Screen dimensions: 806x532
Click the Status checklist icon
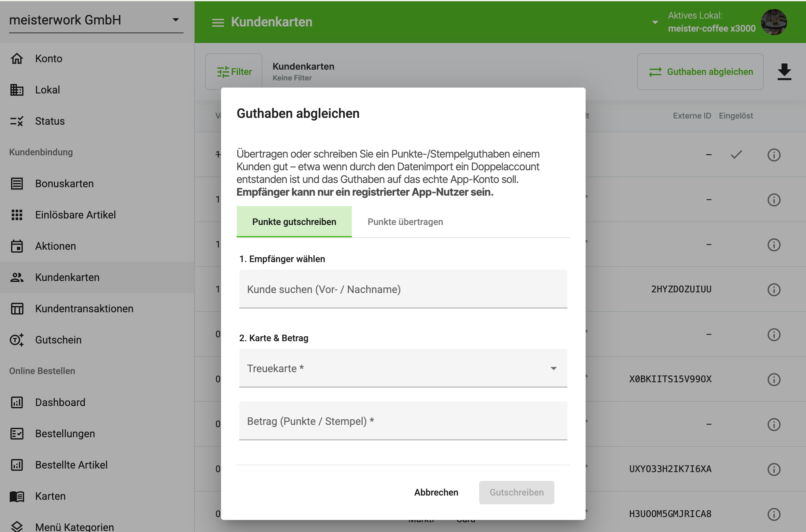[17, 121]
